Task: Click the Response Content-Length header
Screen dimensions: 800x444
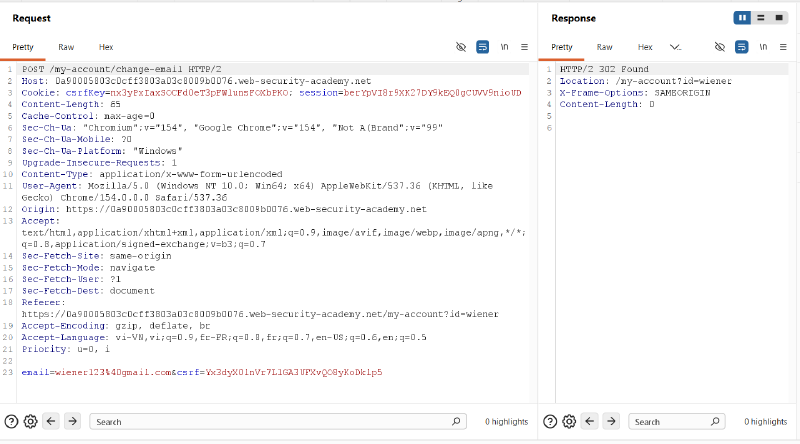Action: coord(607,104)
